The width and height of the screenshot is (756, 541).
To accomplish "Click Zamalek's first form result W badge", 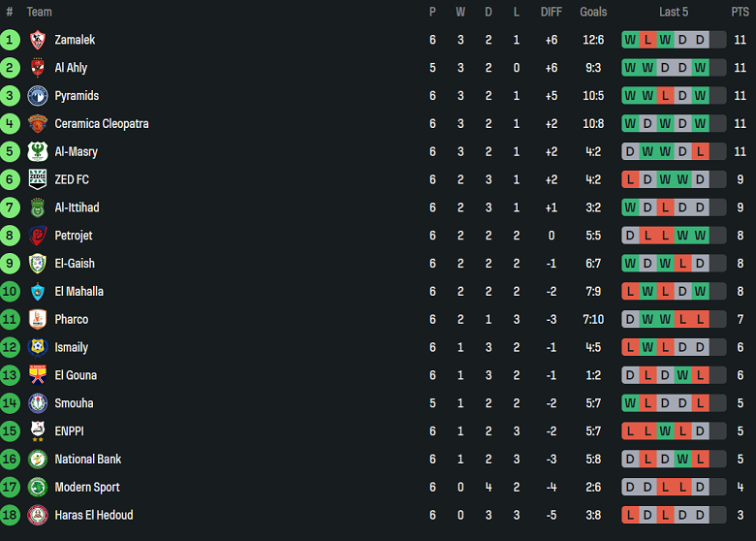I will [x=631, y=40].
